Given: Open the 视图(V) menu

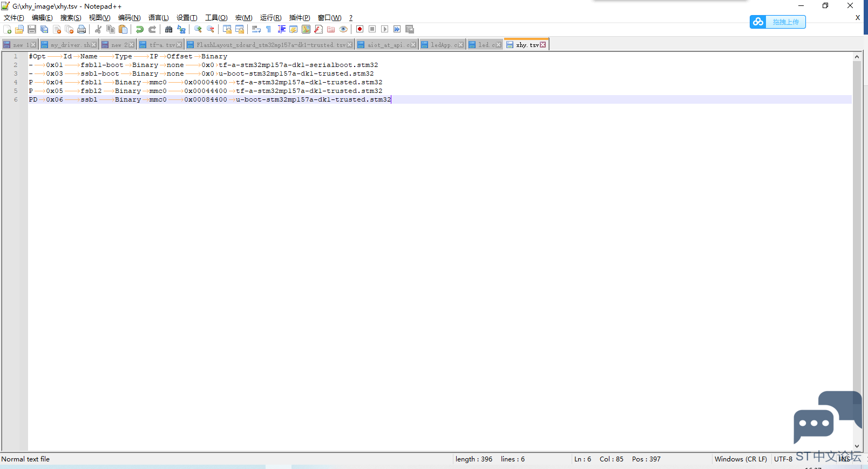Looking at the screenshot, I should (100, 18).
